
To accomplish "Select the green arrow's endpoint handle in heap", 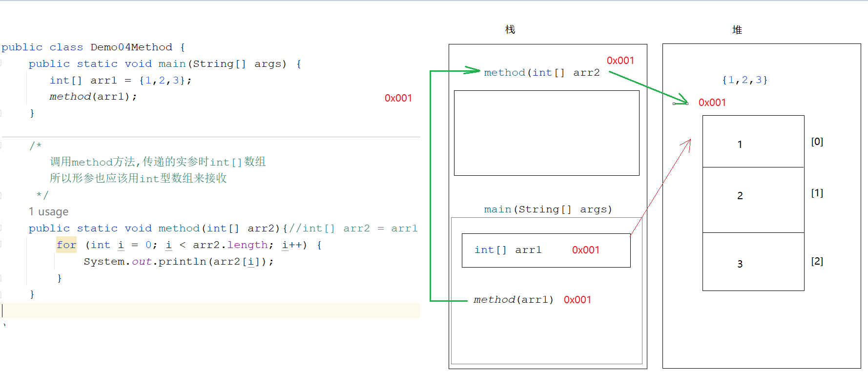I will point(674,104).
